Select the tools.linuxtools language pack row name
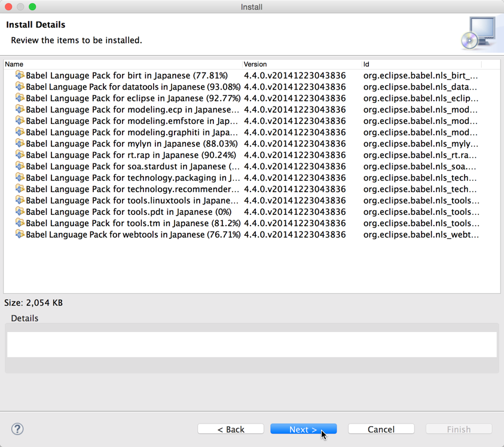The image size is (504, 447). point(132,200)
